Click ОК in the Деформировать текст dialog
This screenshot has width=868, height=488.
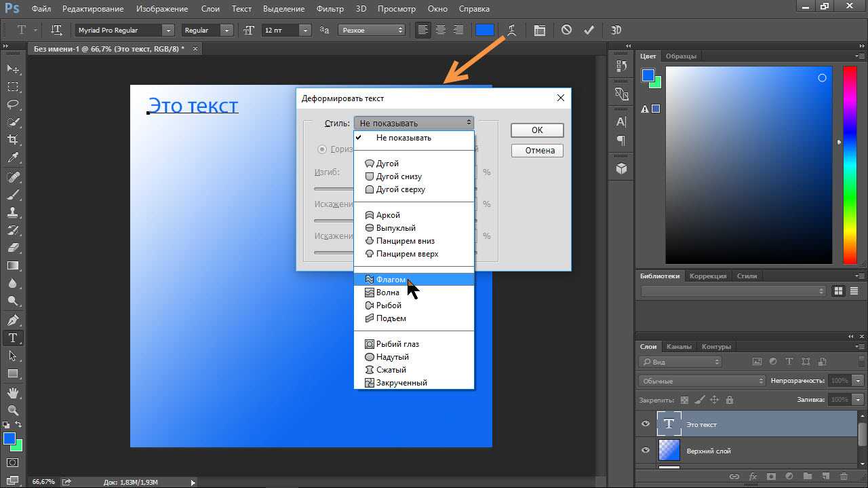tap(536, 130)
